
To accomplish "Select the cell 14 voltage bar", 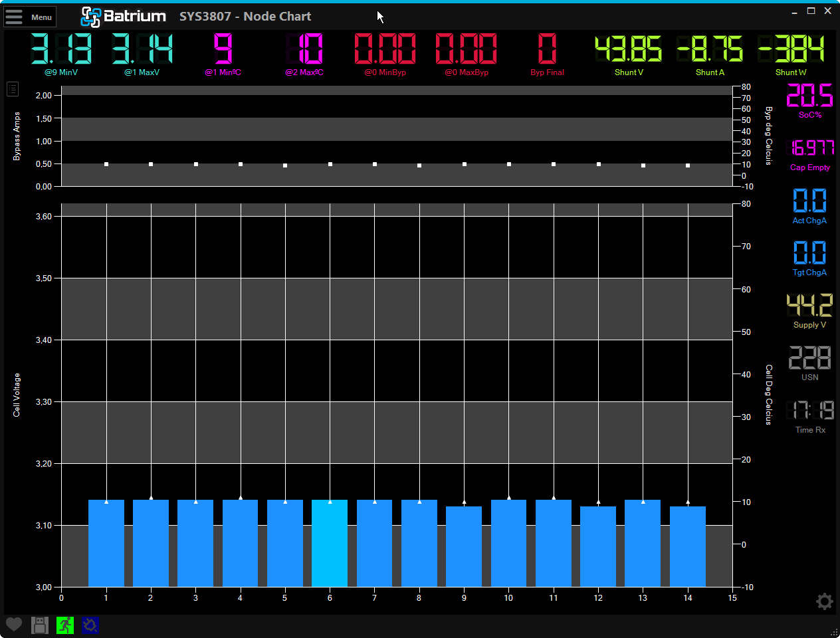I will click(688, 546).
